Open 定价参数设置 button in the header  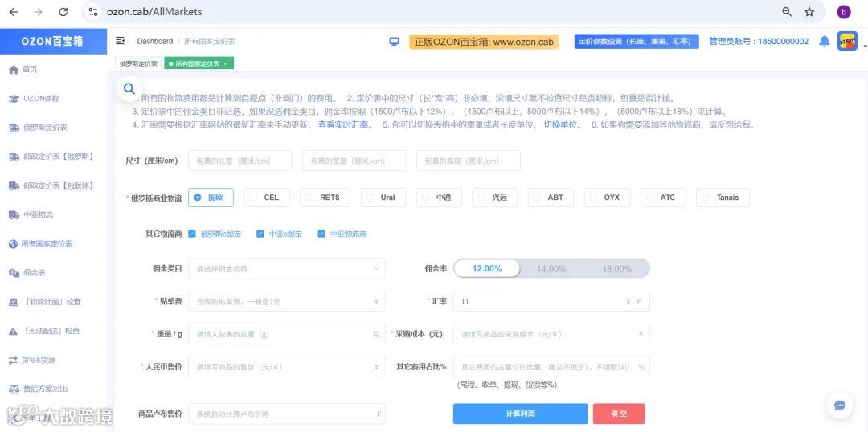pos(637,42)
